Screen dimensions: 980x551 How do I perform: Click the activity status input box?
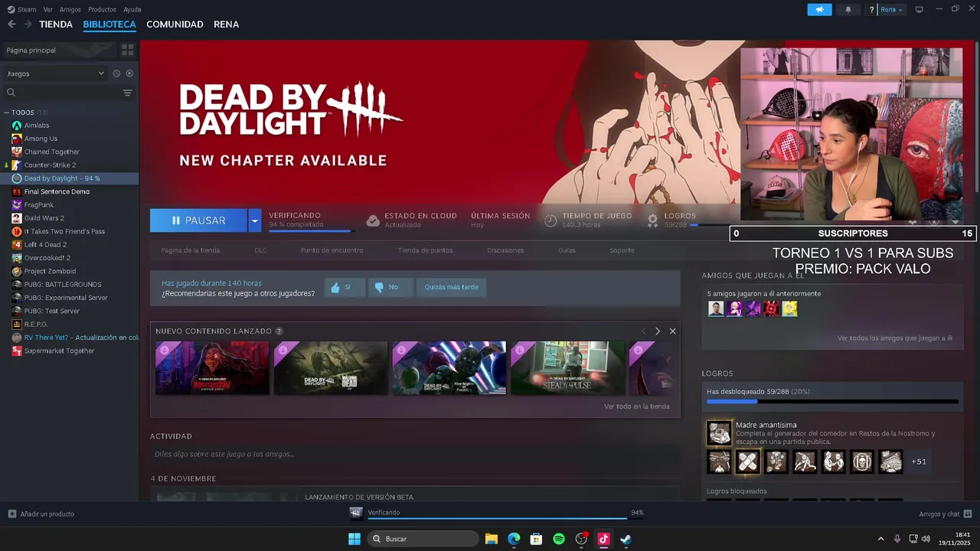pos(414,454)
